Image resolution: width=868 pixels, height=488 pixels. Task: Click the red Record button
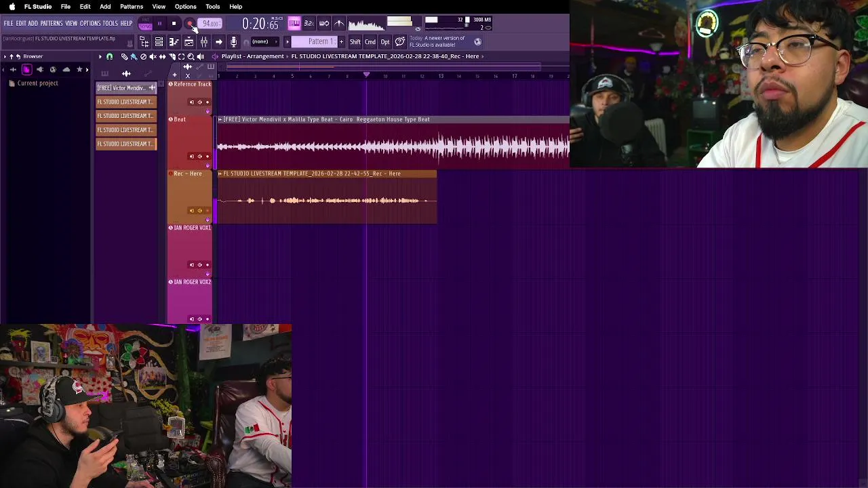pos(190,23)
